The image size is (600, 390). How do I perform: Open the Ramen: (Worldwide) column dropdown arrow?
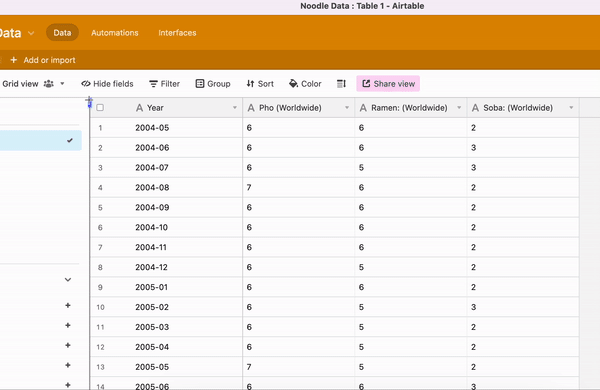coord(459,108)
